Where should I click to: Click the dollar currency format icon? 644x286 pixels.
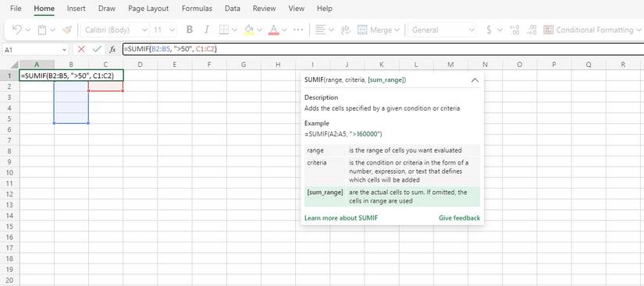(489, 30)
